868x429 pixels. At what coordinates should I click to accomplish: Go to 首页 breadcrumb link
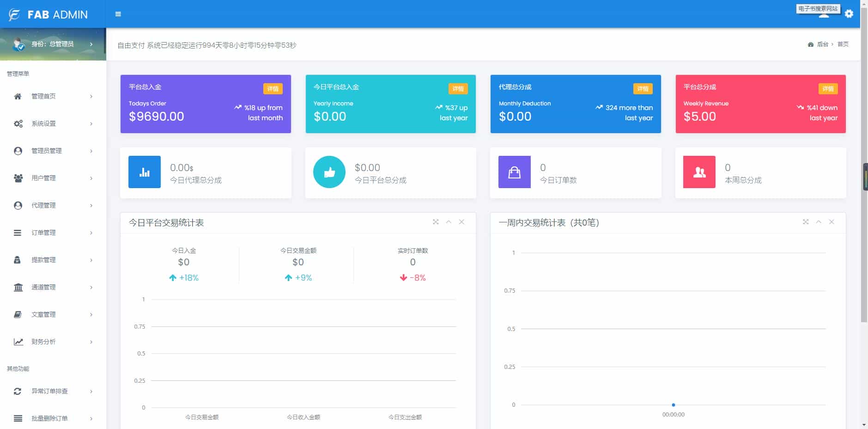pos(843,44)
